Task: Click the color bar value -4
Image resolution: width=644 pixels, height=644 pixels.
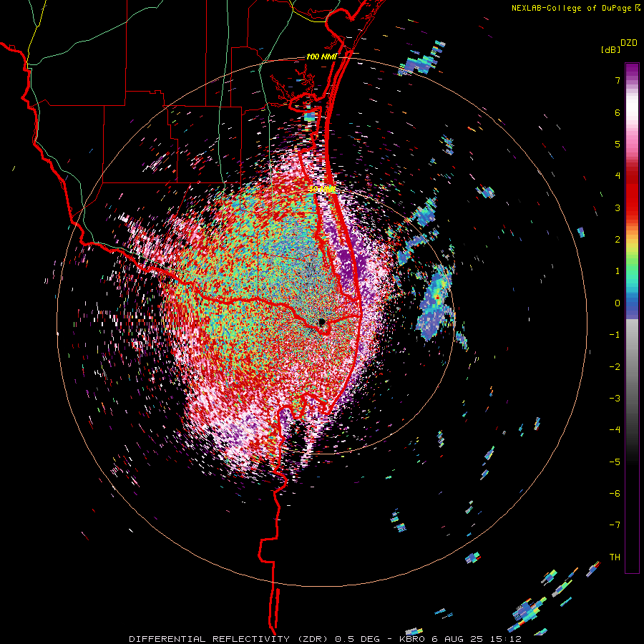Action: [615, 429]
